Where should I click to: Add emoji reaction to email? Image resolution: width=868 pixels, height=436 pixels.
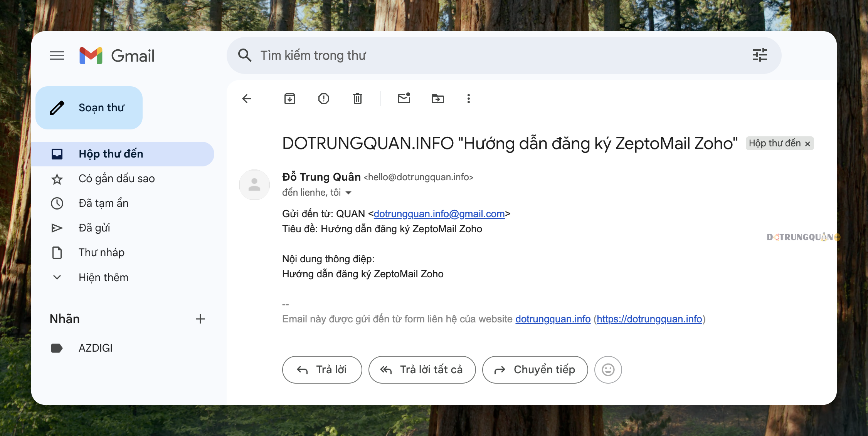(x=608, y=370)
